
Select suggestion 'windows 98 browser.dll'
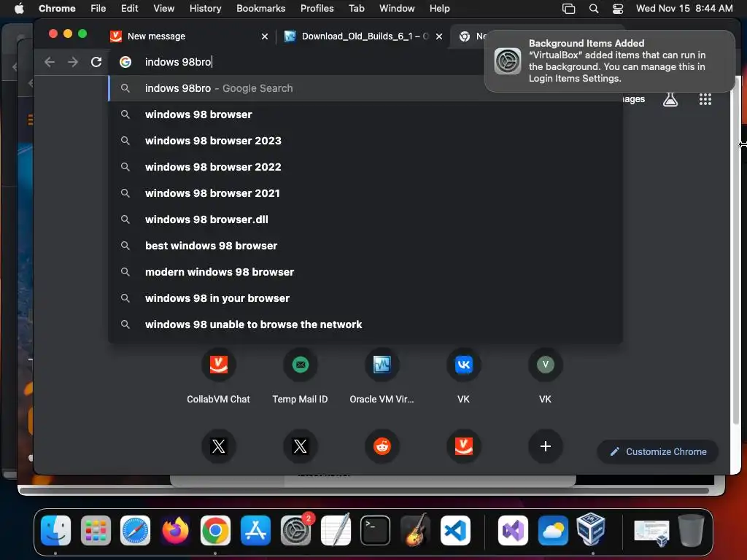(x=365, y=219)
